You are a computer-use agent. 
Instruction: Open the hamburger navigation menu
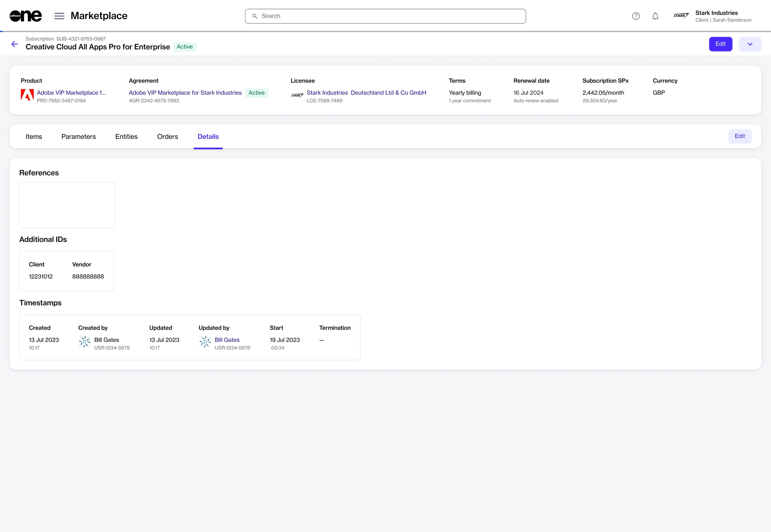(x=59, y=16)
